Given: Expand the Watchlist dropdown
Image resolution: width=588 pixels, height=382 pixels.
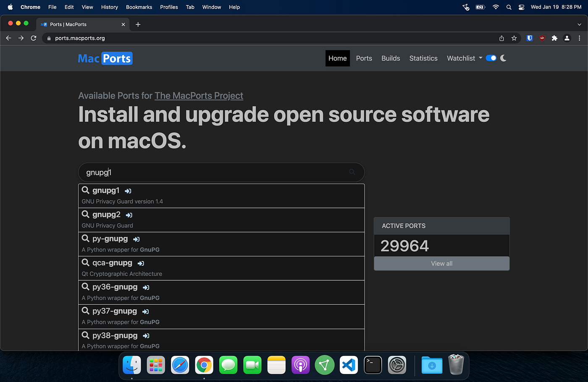Looking at the screenshot, I should point(465,58).
